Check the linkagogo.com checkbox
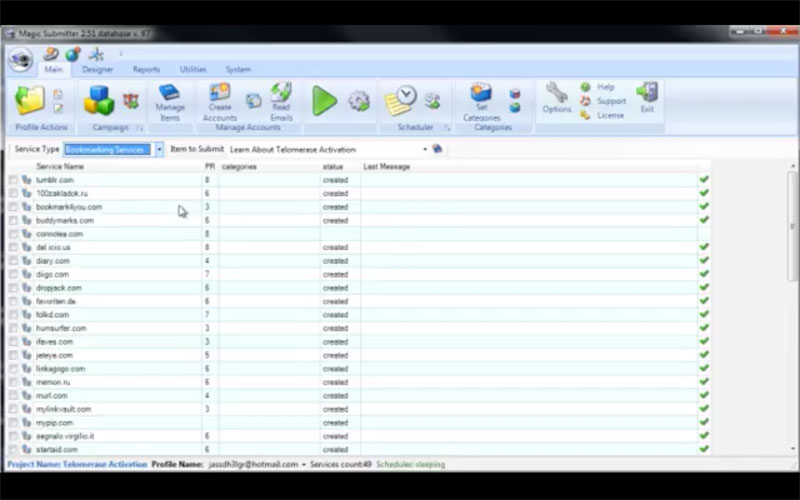Viewport: 800px width, 500px height. pyautogui.click(x=13, y=369)
